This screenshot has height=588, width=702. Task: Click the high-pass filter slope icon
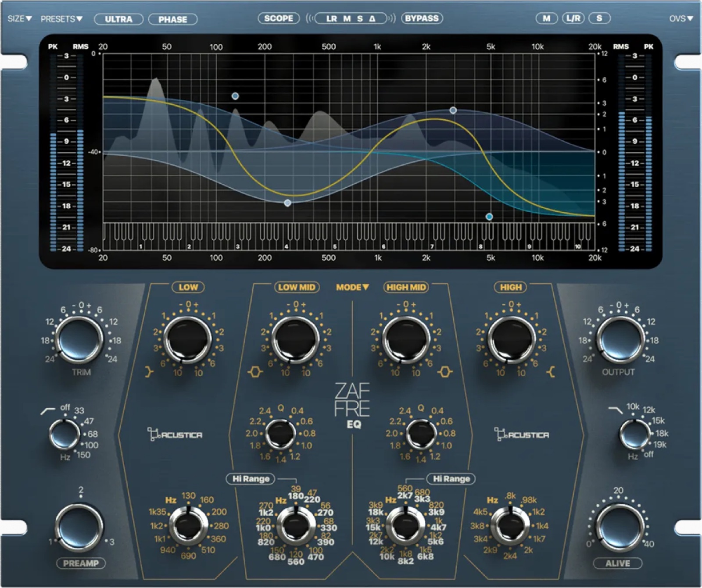[x=48, y=411]
